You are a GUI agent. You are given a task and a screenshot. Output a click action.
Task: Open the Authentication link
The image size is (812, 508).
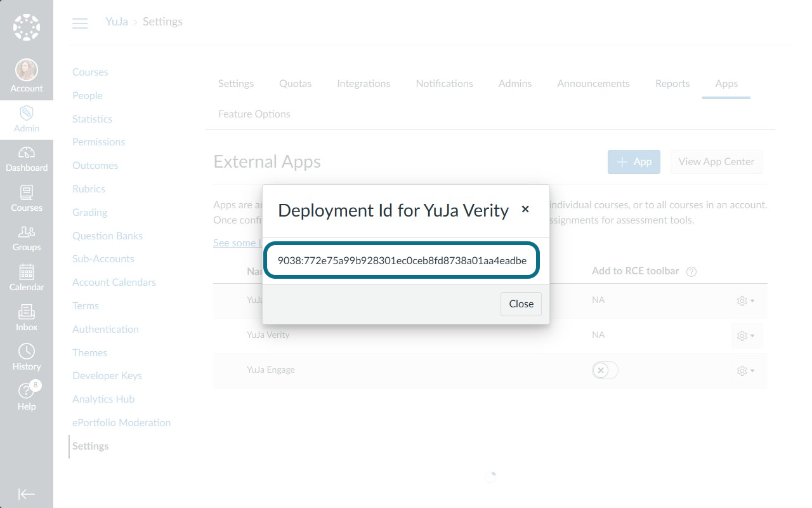105,330
